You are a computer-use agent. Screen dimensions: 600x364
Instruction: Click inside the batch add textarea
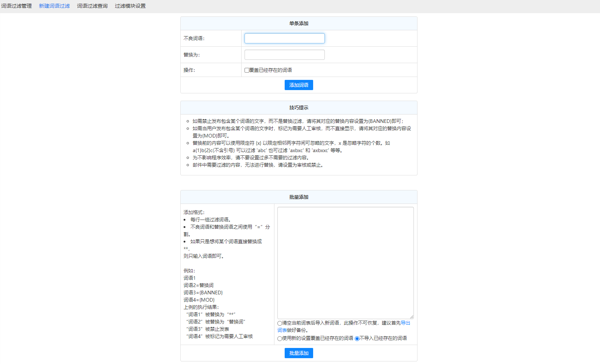click(x=345, y=263)
